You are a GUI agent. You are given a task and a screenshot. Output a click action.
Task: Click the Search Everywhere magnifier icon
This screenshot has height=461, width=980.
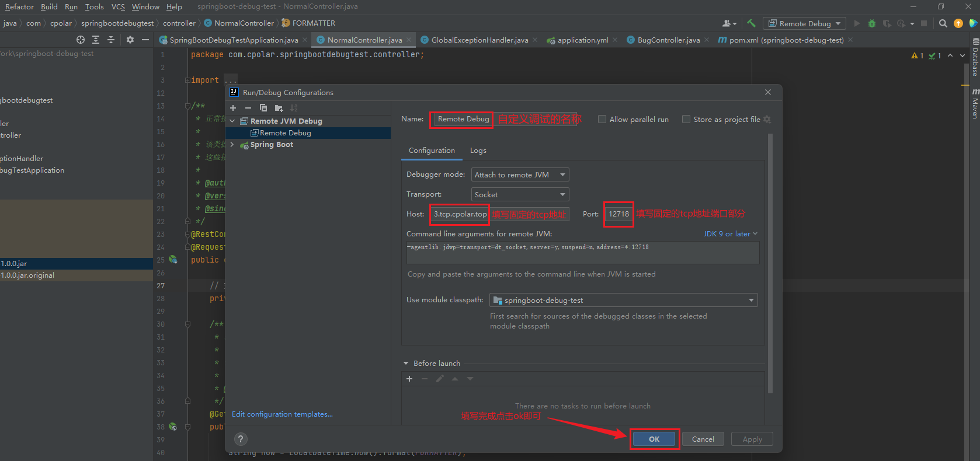pos(943,23)
